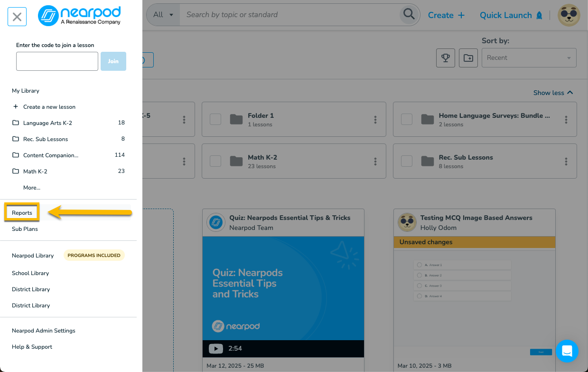Click the lesson code input field
Screen dimensions: 588x372
(x=57, y=61)
